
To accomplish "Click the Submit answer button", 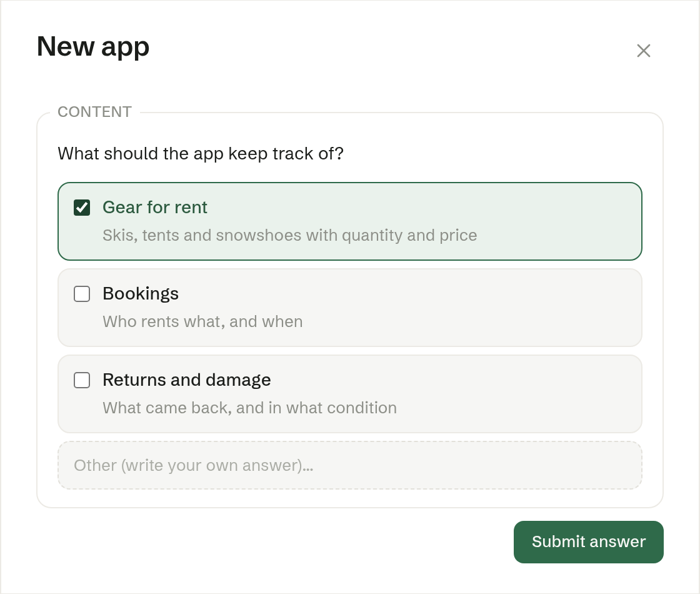I will click(x=588, y=541).
